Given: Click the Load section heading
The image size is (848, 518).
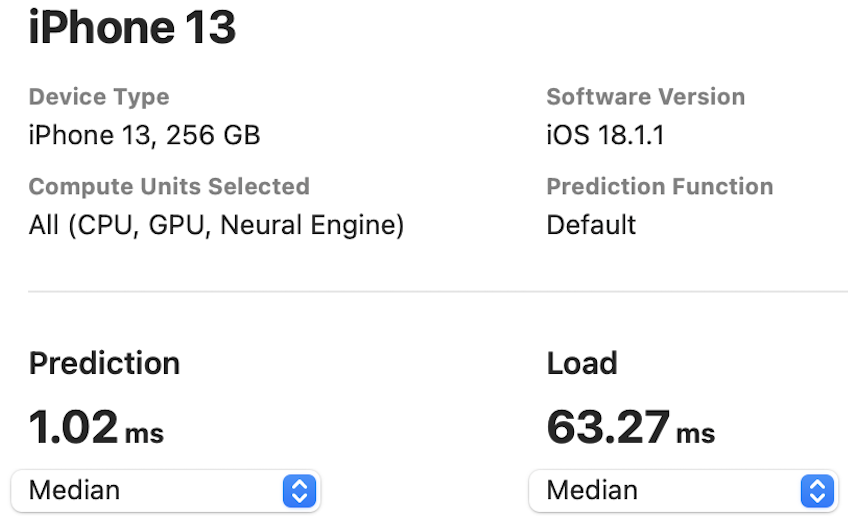Looking at the screenshot, I should pos(582,363).
